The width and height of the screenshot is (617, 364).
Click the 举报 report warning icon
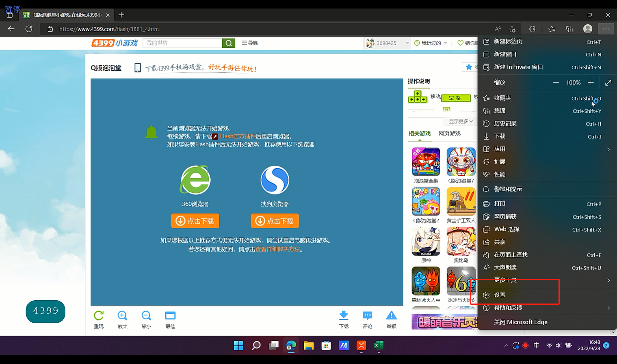tap(391, 319)
